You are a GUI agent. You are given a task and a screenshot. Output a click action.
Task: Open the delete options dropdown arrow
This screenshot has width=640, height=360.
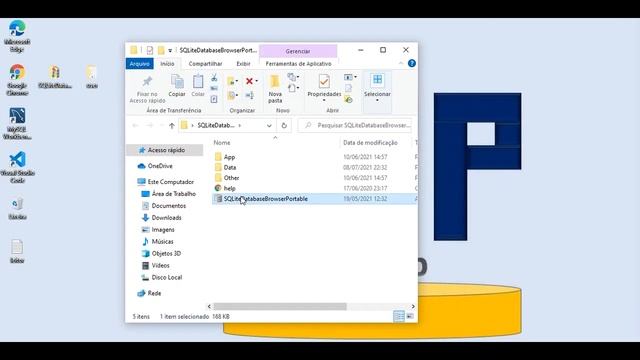pyautogui.click(x=256, y=81)
